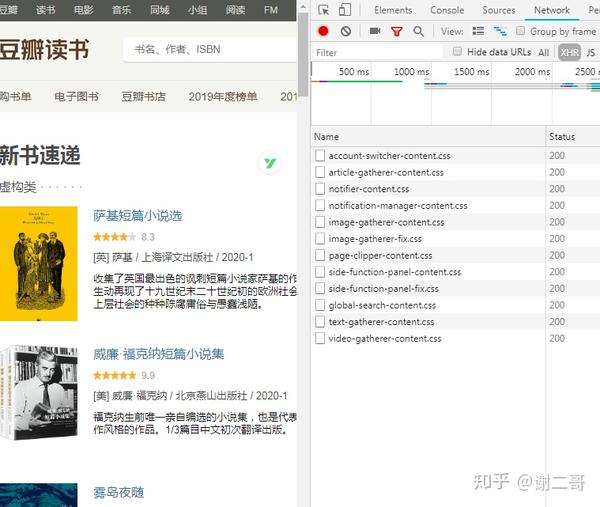The width and height of the screenshot is (600, 507).
Task: Click the 威廉·福克纳 book cover image
Action: [x=39, y=393]
